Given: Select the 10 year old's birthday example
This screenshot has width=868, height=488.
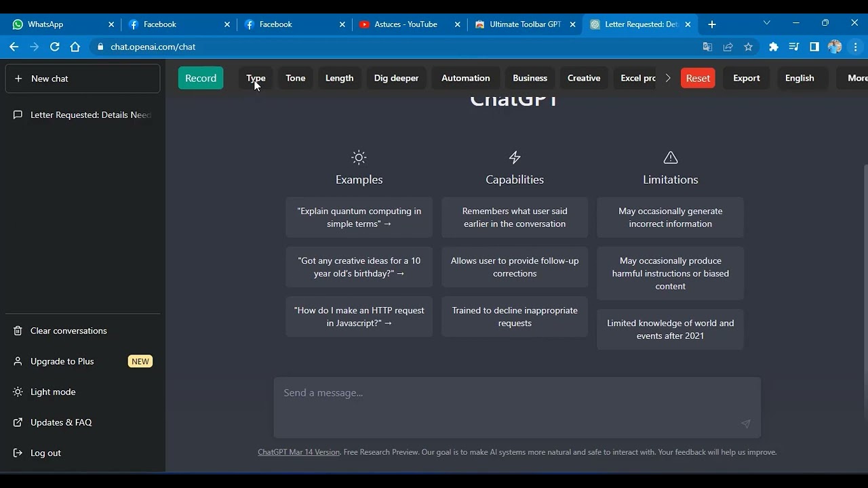Looking at the screenshot, I should pyautogui.click(x=359, y=267).
